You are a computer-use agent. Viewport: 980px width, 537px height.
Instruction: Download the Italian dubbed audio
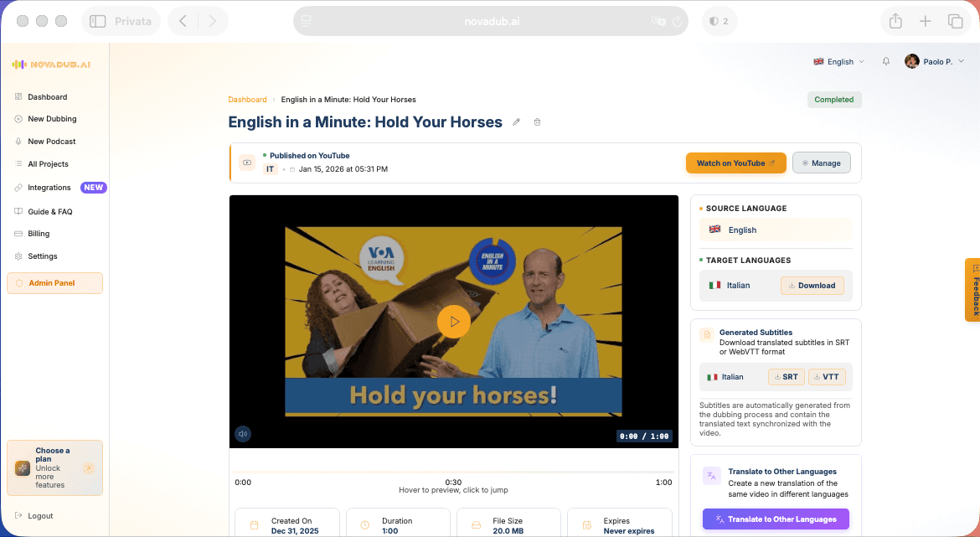[812, 285]
